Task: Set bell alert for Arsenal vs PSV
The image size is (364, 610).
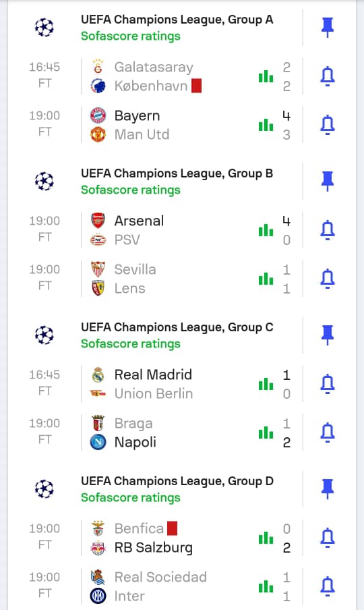Action: click(x=328, y=230)
